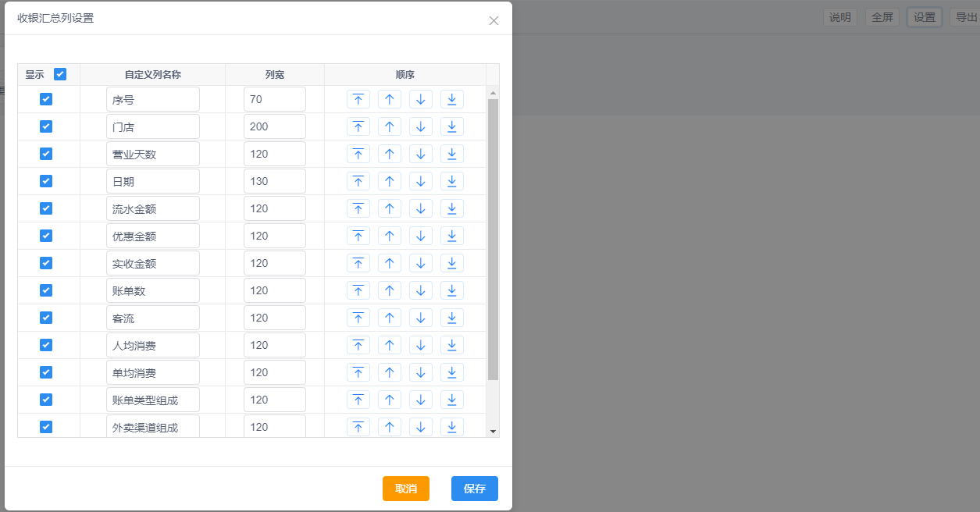Viewport: 980px width, 512px height.
Task: Uncheck display for 实收金额 row
Action: pyautogui.click(x=46, y=263)
